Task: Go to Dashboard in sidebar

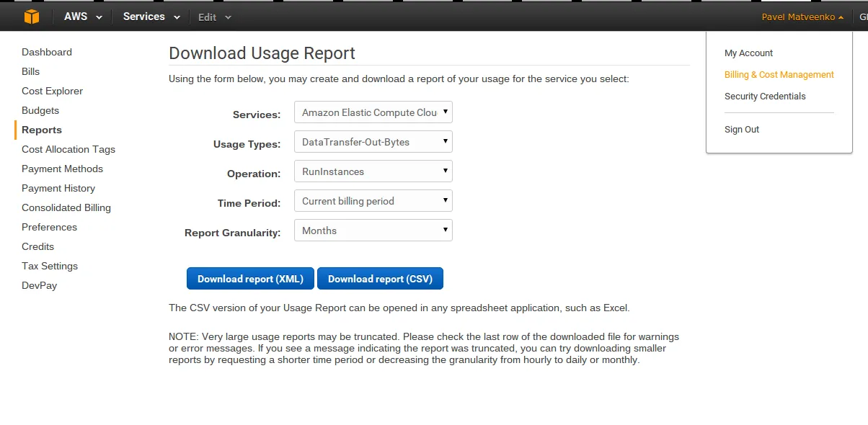Action: pos(47,52)
